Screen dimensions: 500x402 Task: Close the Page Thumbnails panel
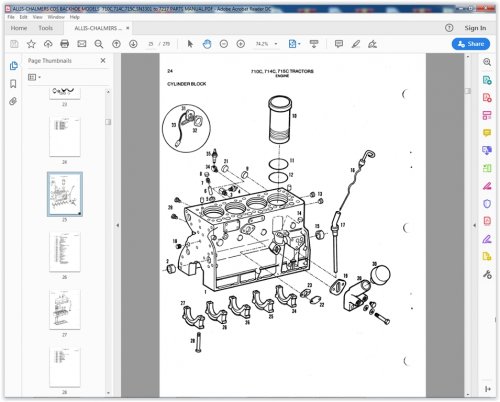pos(103,60)
